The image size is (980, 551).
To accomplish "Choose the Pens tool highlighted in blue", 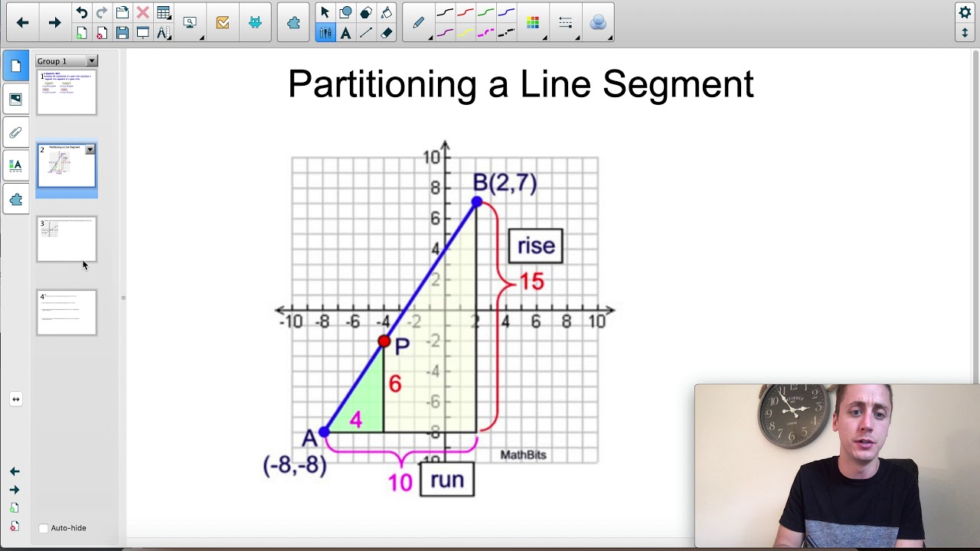I will [325, 33].
